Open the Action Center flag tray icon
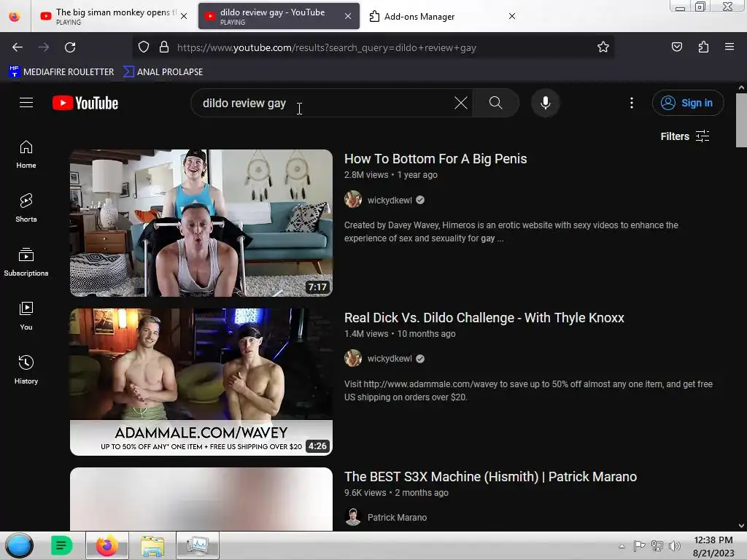Image resolution: width=747 pixels, height=560 pixels. click(639, 546)
